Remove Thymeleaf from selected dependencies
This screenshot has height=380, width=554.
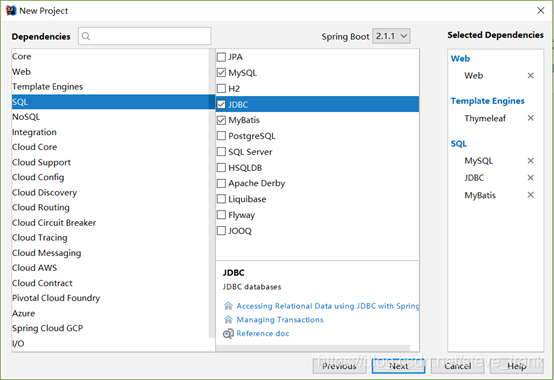(530, 118)
